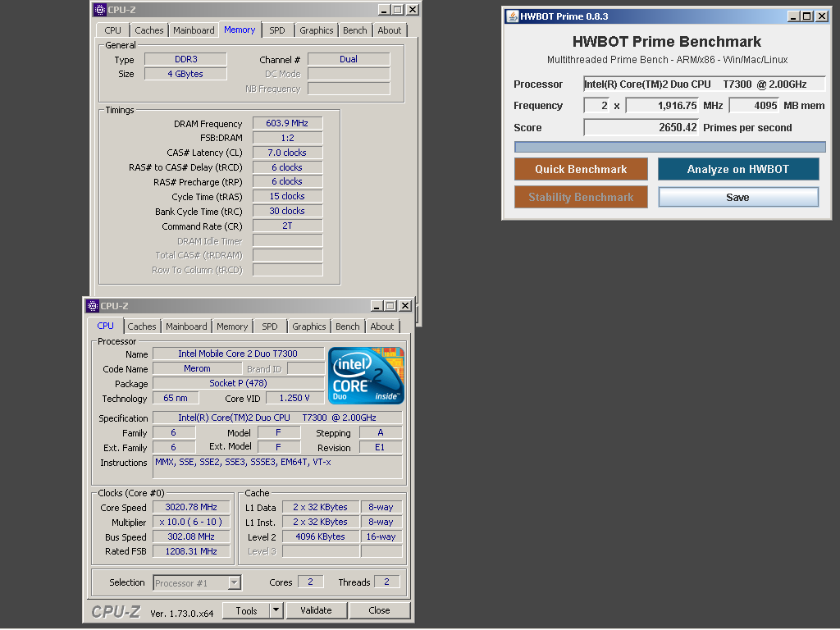The width and height of the screenshot is (840, 630).
Task: Close the HWBOT Prime window
Action: point(822,16)
